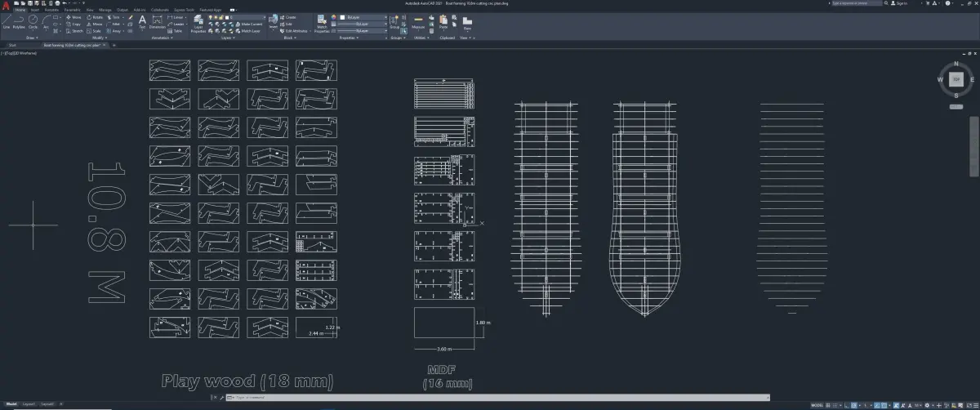Open the Insert ribbon tab
Screen dimensions: 980x410
35,10
